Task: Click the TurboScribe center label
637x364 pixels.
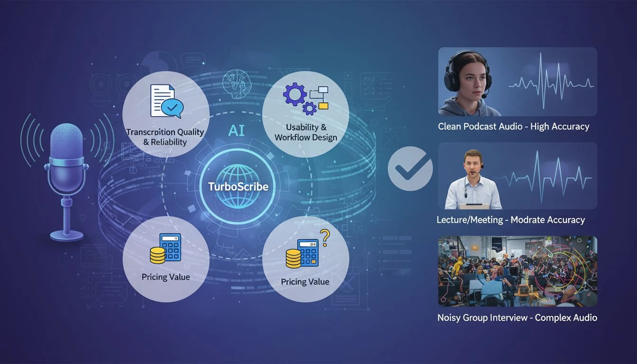Action: (238, 186)
